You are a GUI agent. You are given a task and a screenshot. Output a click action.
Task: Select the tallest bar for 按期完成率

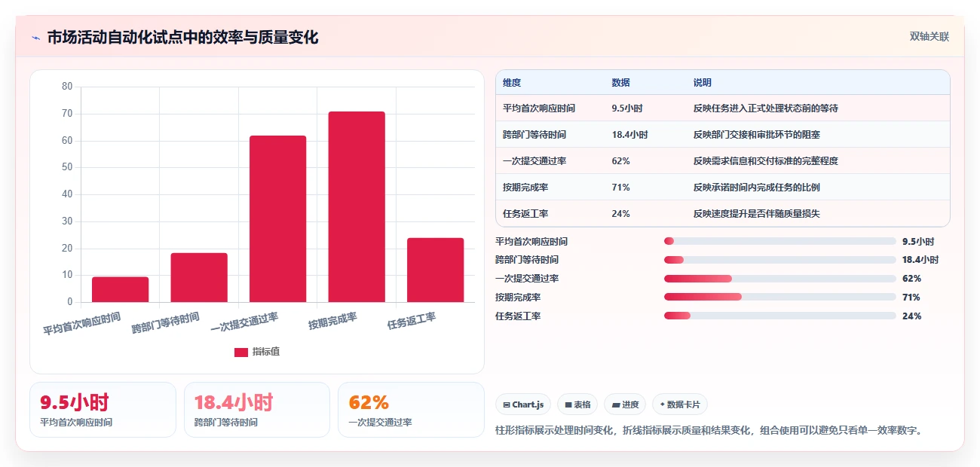click(x=357, y=207)
